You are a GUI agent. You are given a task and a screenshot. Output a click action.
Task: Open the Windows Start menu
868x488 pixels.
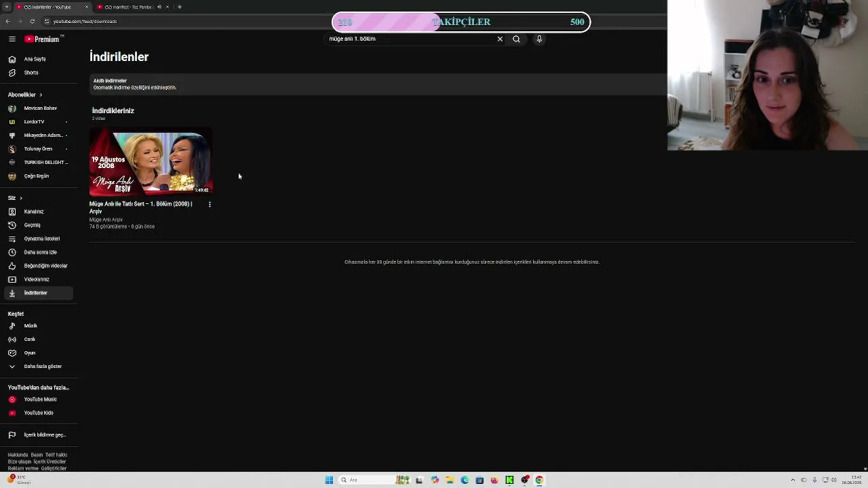click(x=329, y=480)
